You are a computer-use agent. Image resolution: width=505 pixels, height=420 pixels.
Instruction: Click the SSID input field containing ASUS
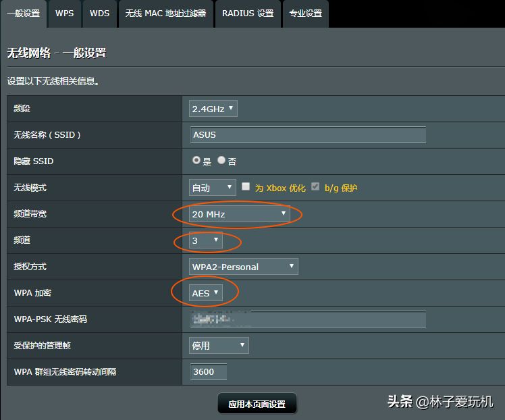(308, 135)
